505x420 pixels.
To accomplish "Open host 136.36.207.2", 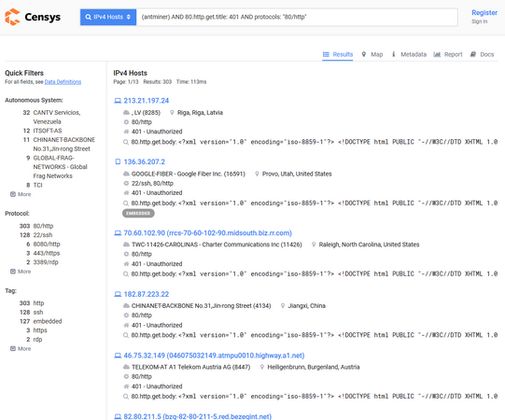I will [145, 161].
